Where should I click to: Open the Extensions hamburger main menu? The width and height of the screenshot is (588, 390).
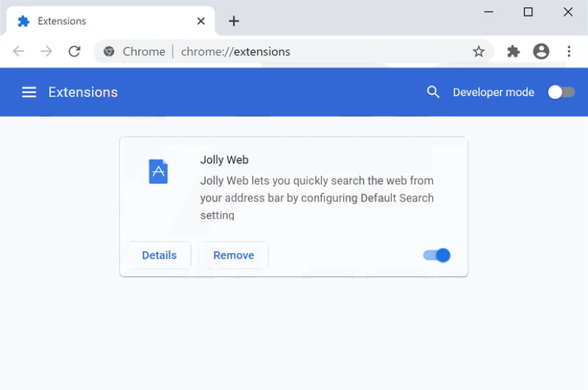point(29,92)
